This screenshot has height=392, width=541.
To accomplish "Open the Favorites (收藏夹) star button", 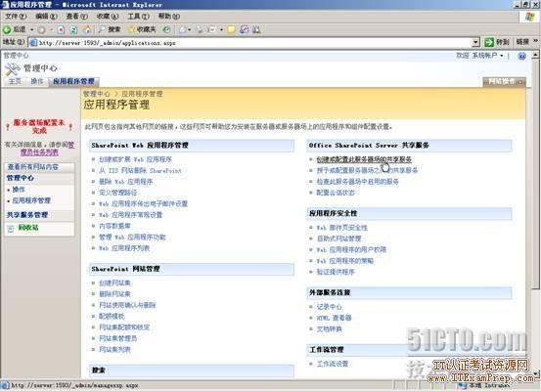I will (142, 29).
